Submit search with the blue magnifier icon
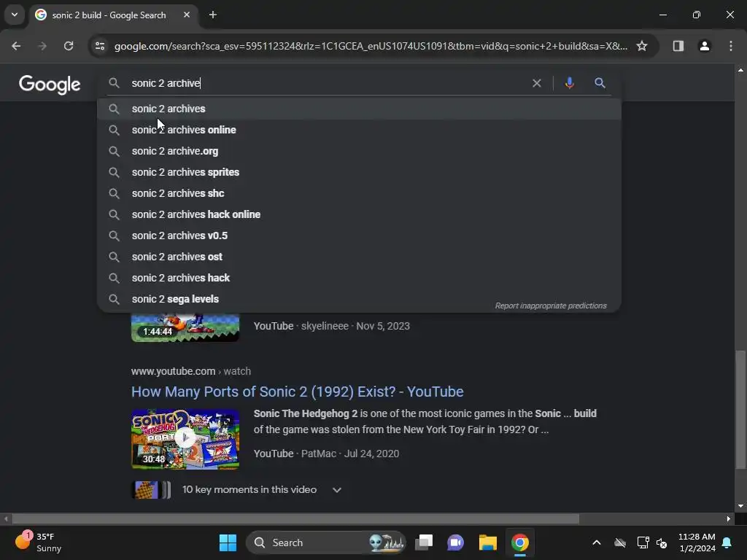The image size is (747, 560). coord(600,83)
